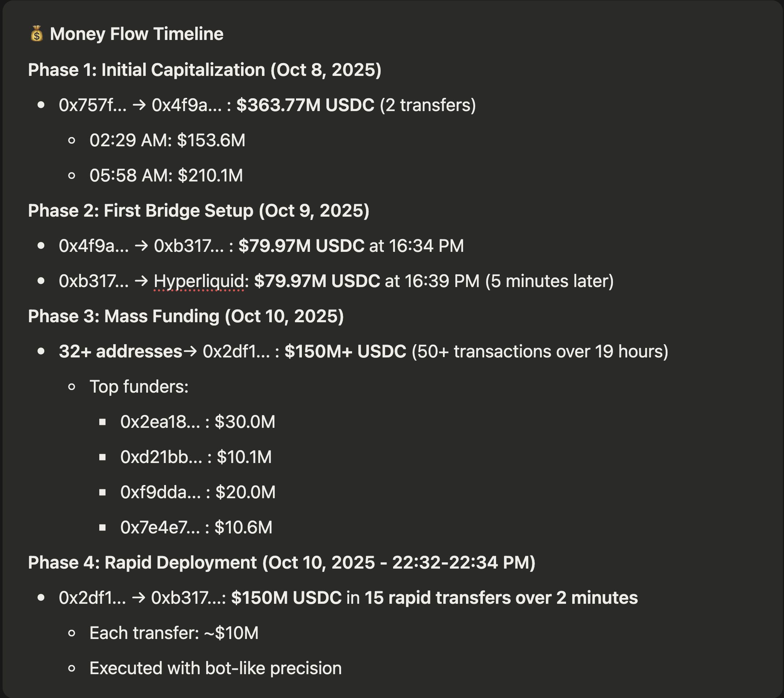This screenshot has width=784, height=698.
Task: Click the money bag emoji icon
Action: [x=36, y=34]
